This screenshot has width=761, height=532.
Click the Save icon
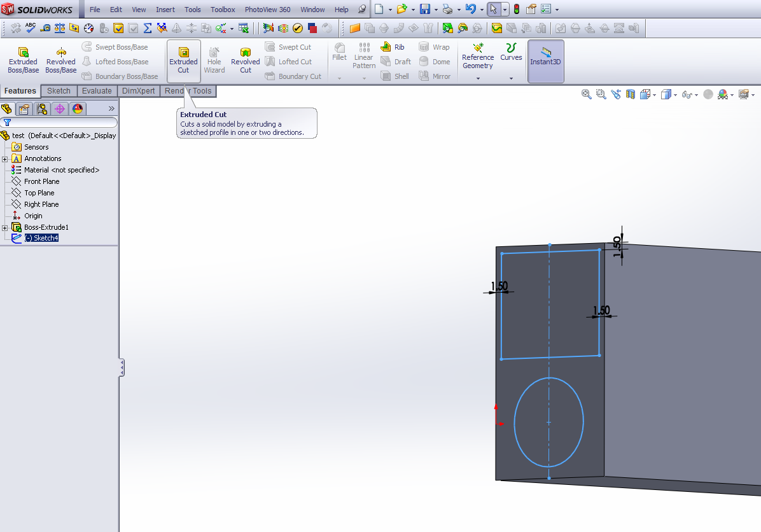pos(424,10)
